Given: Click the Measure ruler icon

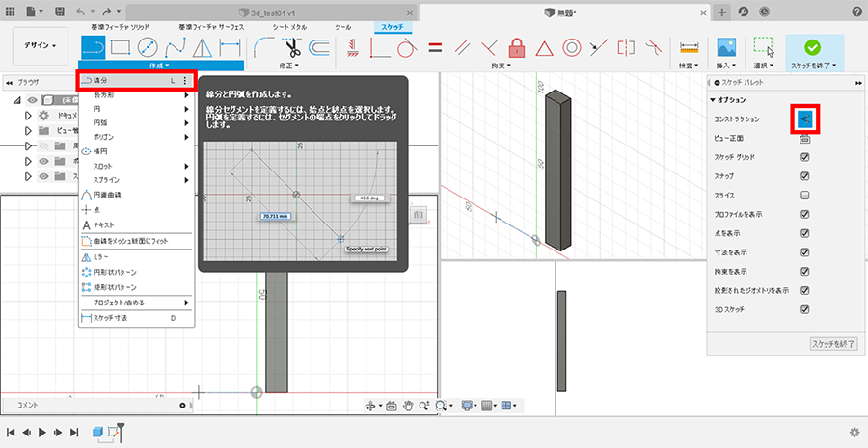Looking at the screenshot, I should point(690,47).
